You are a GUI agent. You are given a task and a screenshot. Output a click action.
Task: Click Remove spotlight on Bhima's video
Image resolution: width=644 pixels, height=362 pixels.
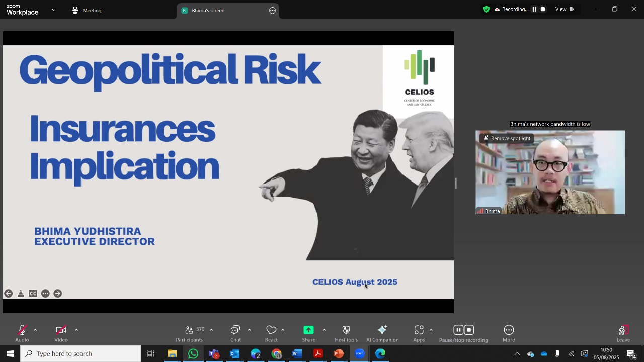tap(507, 138)
